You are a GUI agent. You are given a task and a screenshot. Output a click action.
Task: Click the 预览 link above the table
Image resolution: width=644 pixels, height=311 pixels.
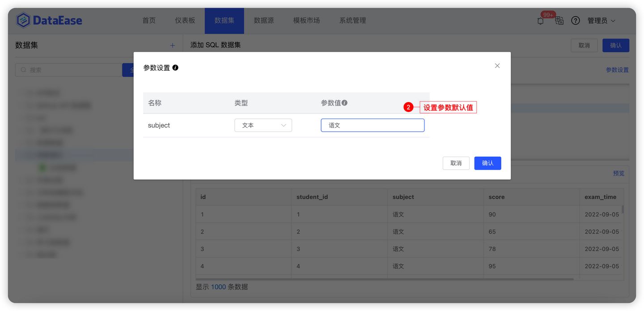point(619,173)
